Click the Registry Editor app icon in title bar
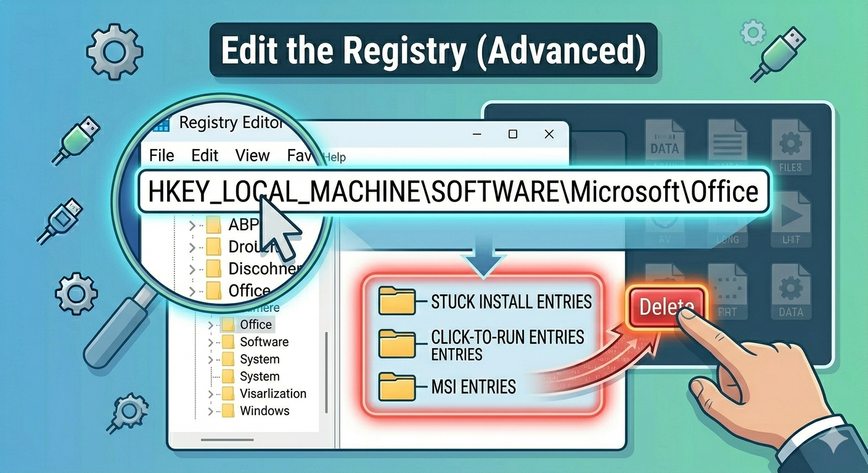The width and height of the screenshot is (868, 473). tap(162, 125)
